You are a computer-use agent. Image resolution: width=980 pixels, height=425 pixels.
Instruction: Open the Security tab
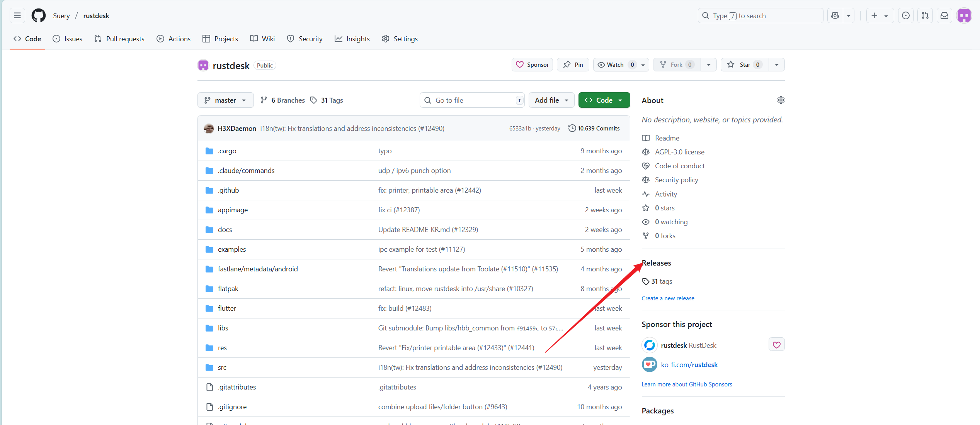coord(305,39)
